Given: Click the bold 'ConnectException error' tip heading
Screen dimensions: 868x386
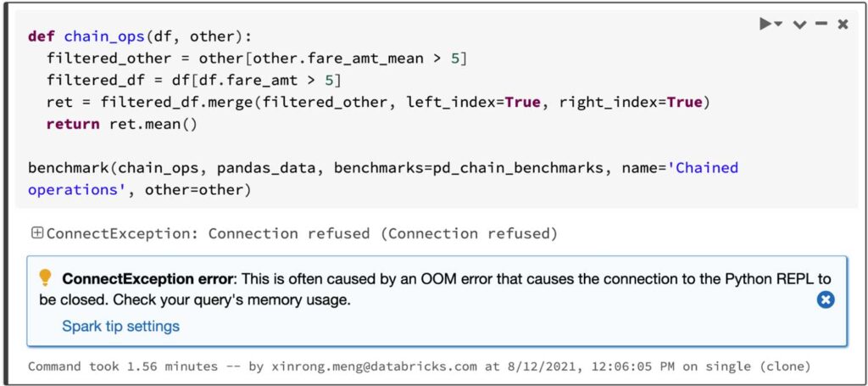Looking at the screenshot, I should 149,278.
